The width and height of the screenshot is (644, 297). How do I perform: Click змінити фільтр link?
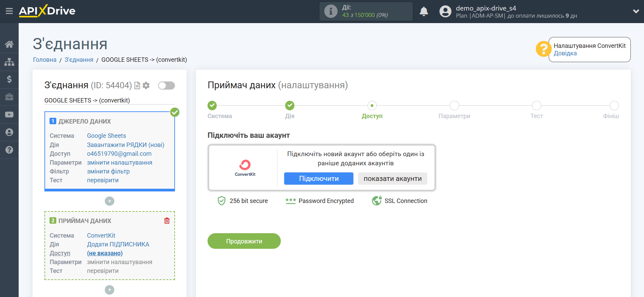click(x=108, y=171)
